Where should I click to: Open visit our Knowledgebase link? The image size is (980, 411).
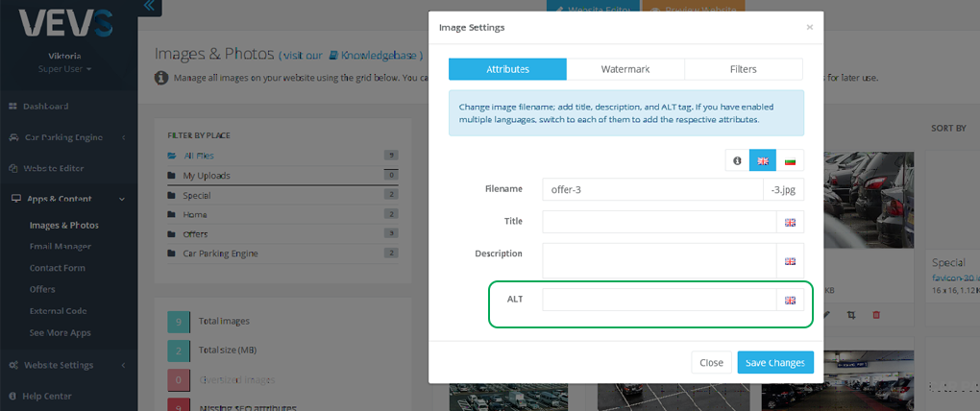click(x=351, y=56)
